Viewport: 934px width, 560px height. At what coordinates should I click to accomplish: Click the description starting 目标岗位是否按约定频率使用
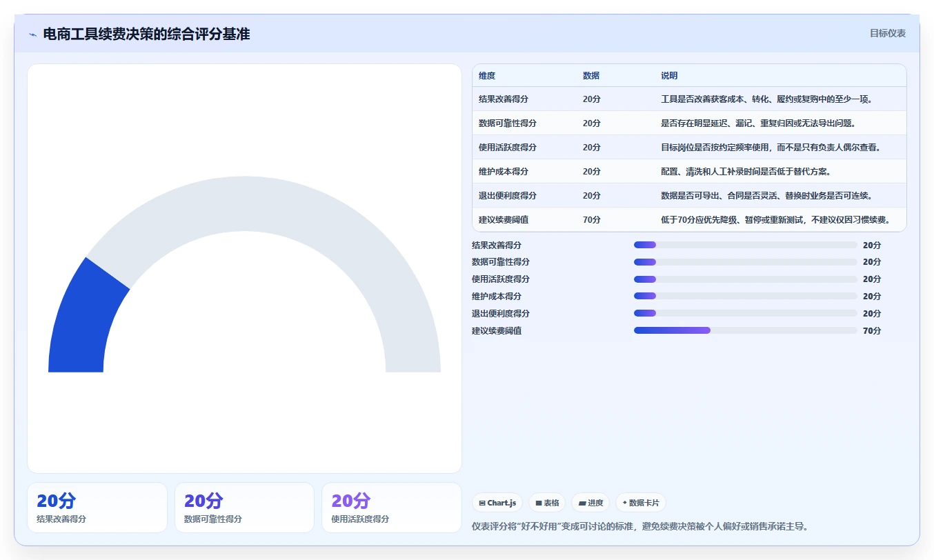[771, 148]
